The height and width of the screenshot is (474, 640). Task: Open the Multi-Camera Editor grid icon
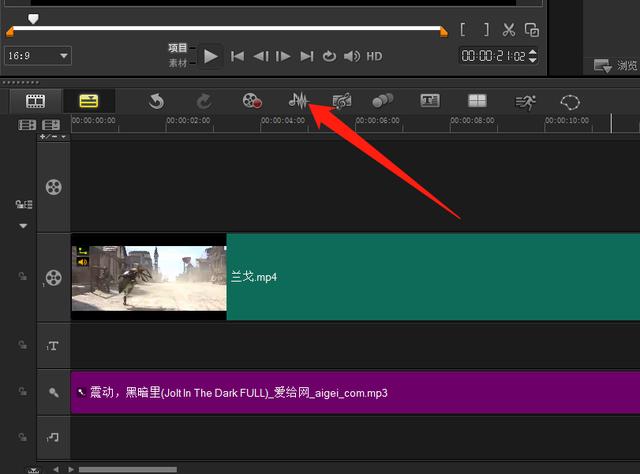coord(477,101)
